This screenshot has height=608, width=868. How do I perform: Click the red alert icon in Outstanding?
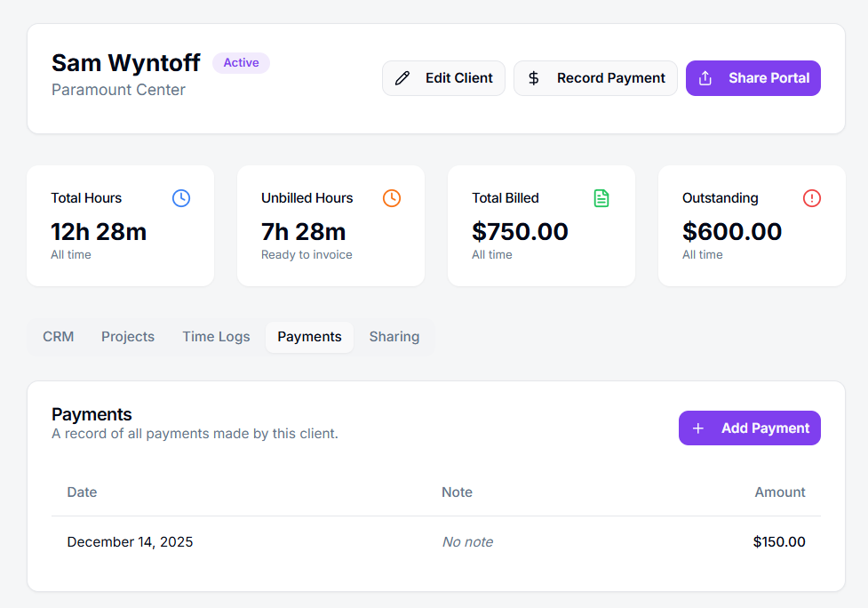[811, 198]
